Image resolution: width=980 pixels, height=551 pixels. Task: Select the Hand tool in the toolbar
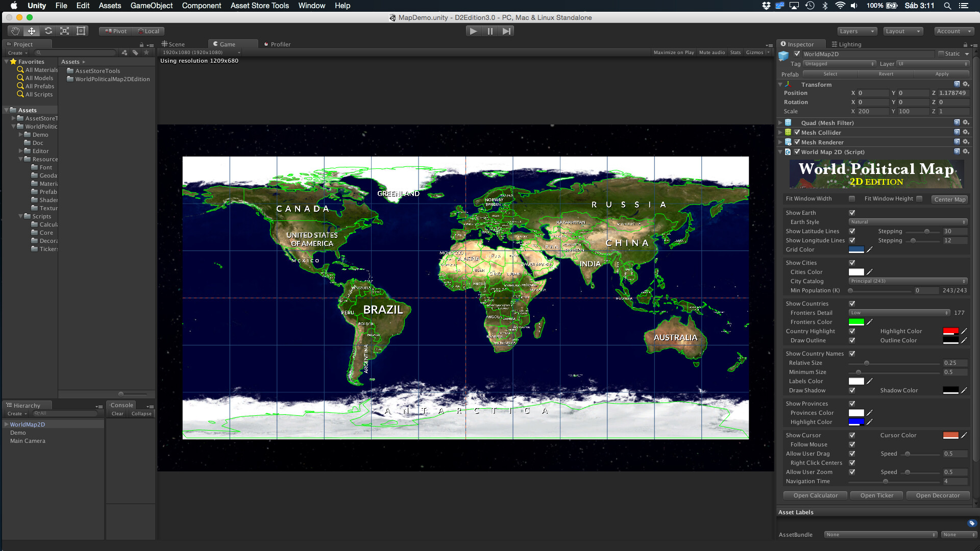(14, 31)
